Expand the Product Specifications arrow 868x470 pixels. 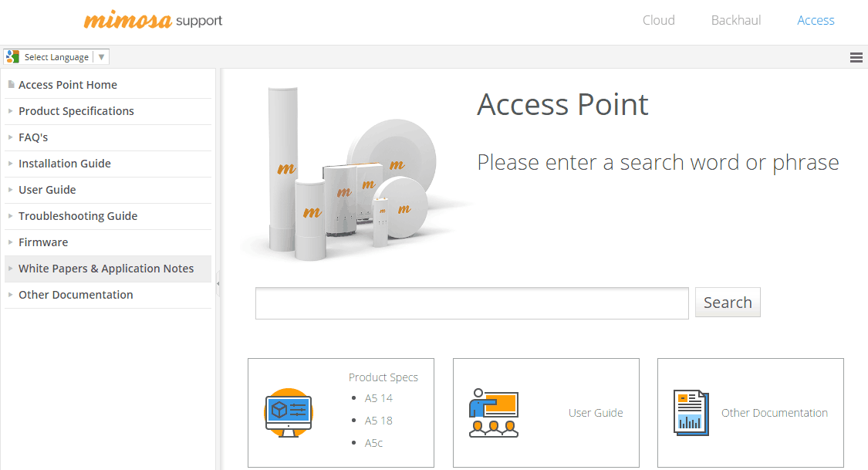(x=11, y=110)
